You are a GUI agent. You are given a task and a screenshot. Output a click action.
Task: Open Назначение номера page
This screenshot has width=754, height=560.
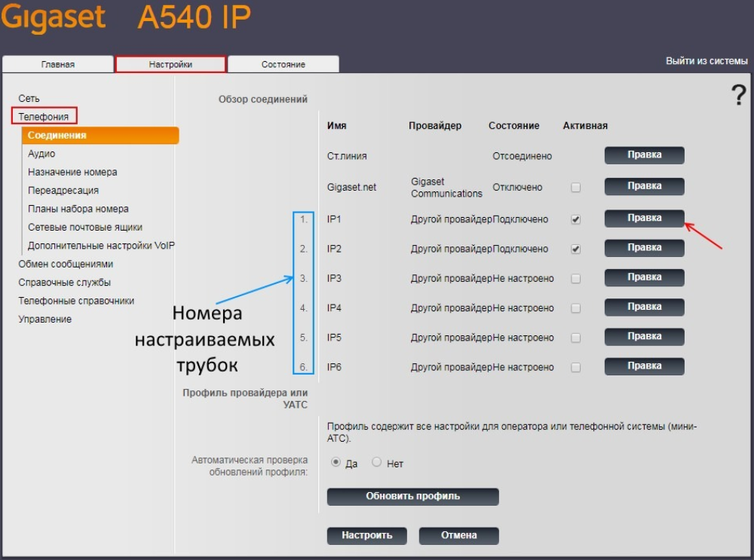click(x=72, y=172)
